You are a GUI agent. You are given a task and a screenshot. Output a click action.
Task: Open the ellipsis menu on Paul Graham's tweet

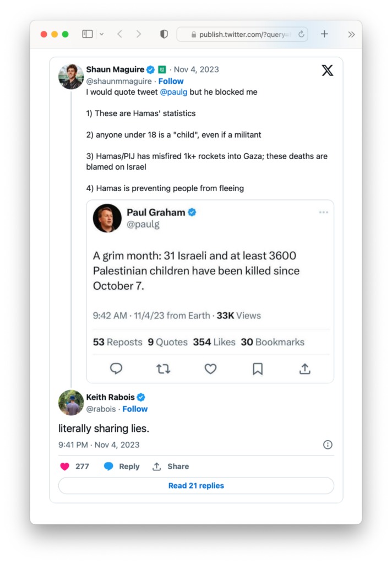pyautogui.click(x=324, y=211)
